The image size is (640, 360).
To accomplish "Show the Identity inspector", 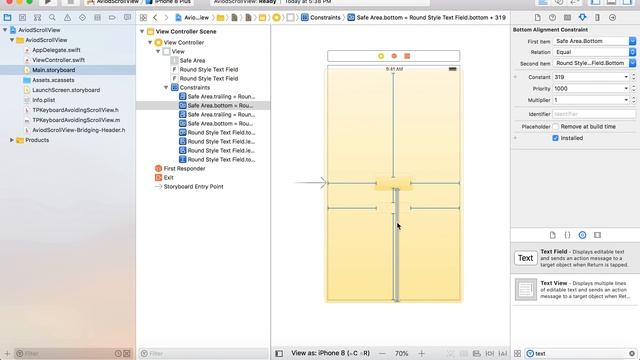I will (x=567, y=18).
